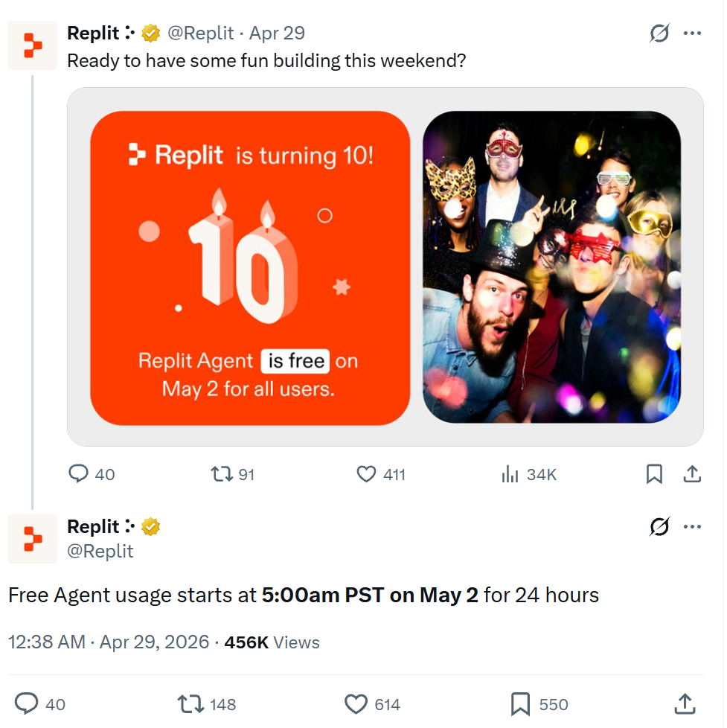The width and height of the screenshot is (727, 728).
Task: Reply to the second tweet with 40 replies
Action: [x=27, y=704]
